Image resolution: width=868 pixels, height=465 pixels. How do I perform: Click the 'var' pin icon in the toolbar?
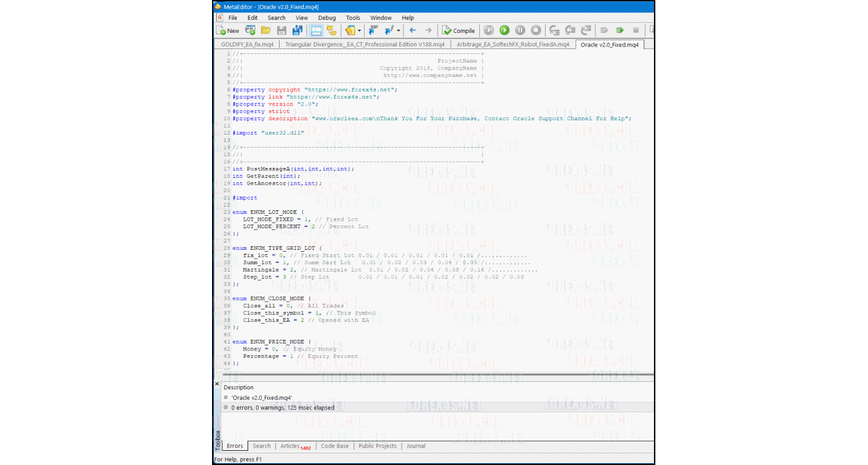373,30
